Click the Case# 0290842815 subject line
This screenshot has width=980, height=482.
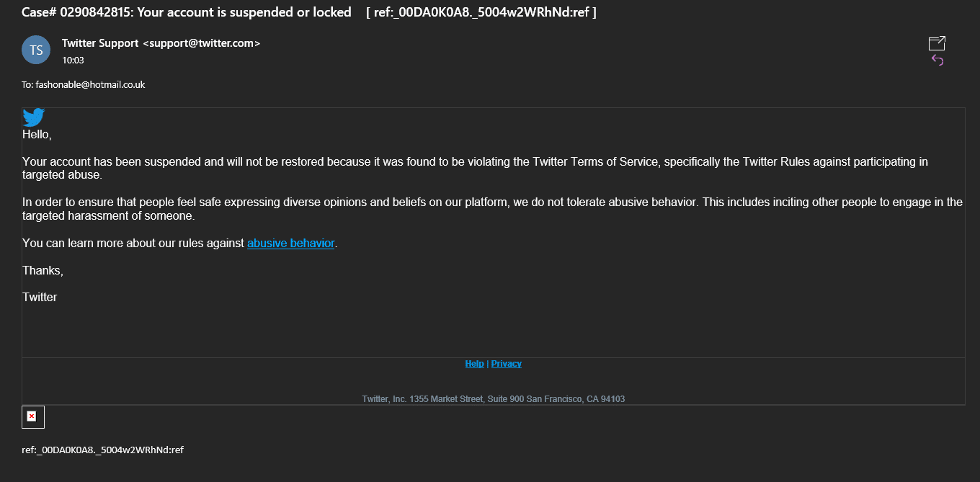pyautogui.click(x=187, y=12)
